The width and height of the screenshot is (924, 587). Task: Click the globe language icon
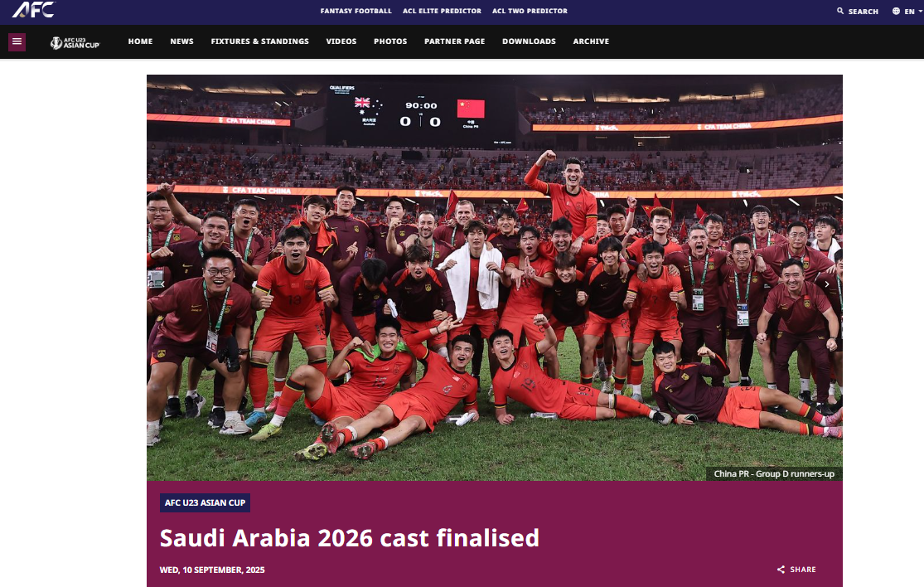click(x=896, y=12)
